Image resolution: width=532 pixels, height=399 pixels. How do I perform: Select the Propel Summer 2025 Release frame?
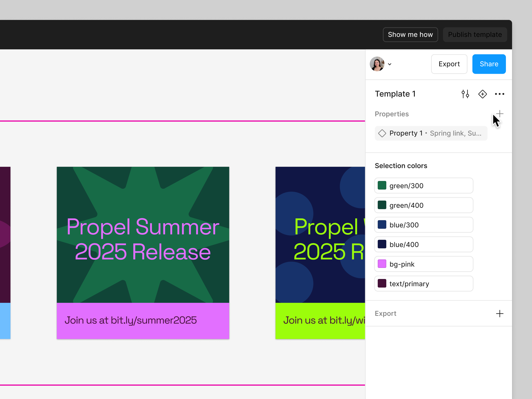[x=143, y=252]
